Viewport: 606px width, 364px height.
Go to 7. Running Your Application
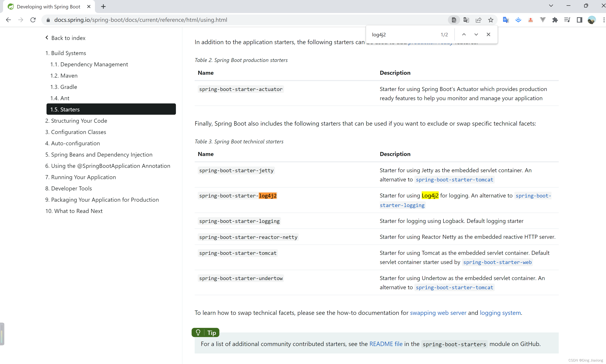point(81,177)
